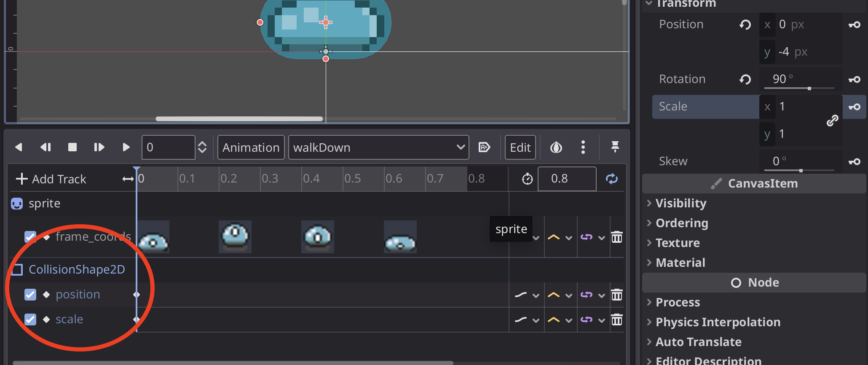The width and height of the screenshot is (868, 365).
Task: Toggle the scale ratio link icon
Action: click(x=832, y=121)
